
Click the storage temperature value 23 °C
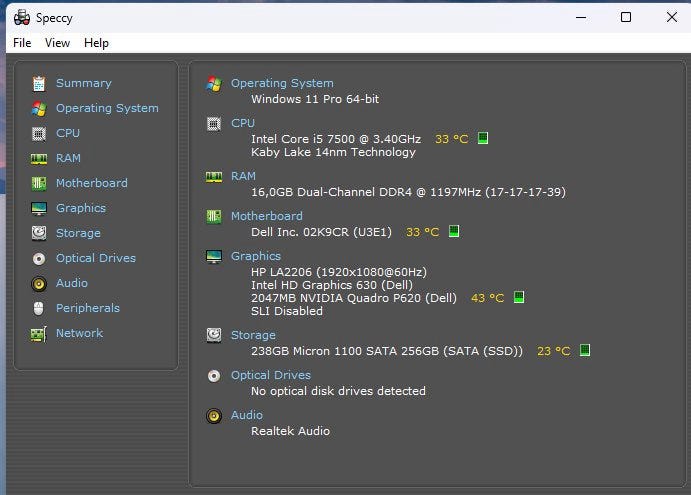point(554,351)
